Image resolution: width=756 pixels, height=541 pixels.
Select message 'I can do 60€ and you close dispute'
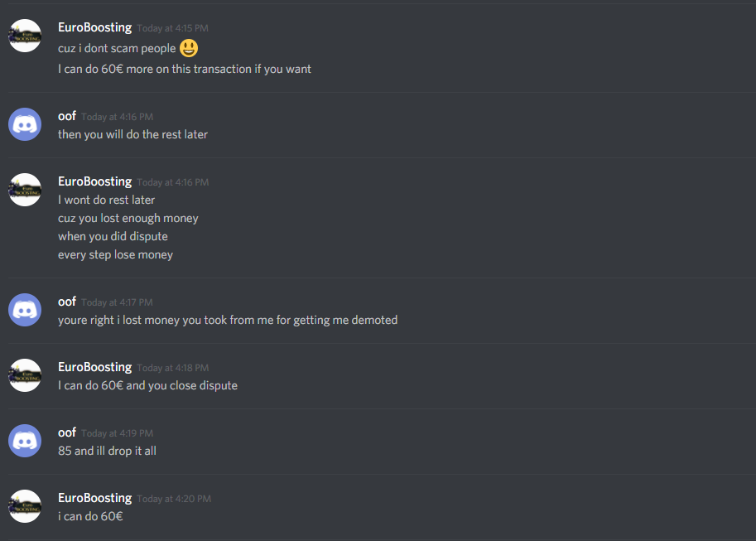pos(147,385)
